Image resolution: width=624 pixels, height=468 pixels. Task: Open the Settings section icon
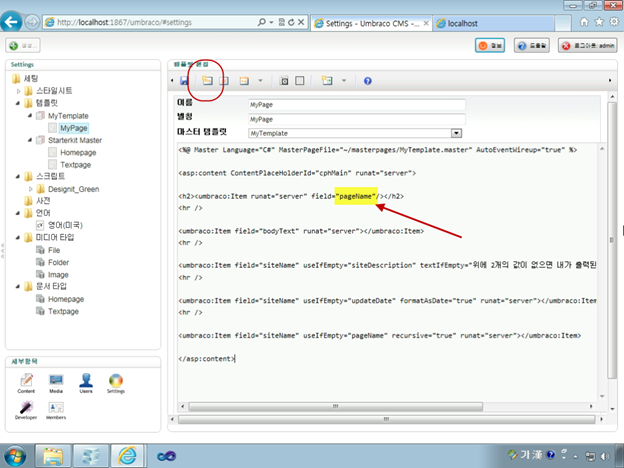pos(116,383)
